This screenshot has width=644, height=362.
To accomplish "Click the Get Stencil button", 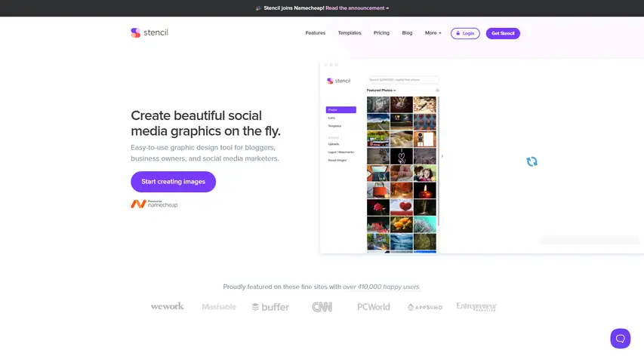I will (x=503, y=33).
